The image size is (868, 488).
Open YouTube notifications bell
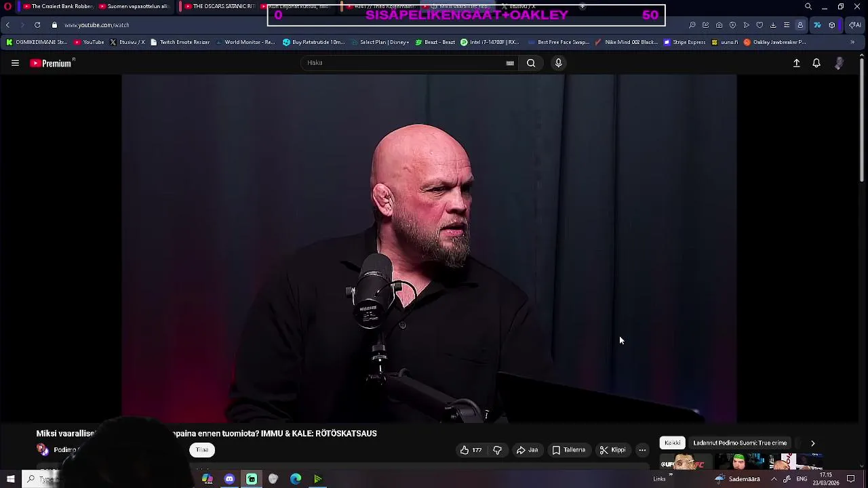point(816,63)
